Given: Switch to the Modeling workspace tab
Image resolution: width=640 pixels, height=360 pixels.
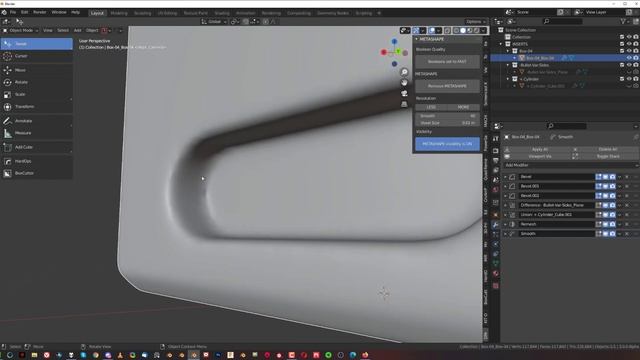Looking at the screenshot, I should point(119,13).
